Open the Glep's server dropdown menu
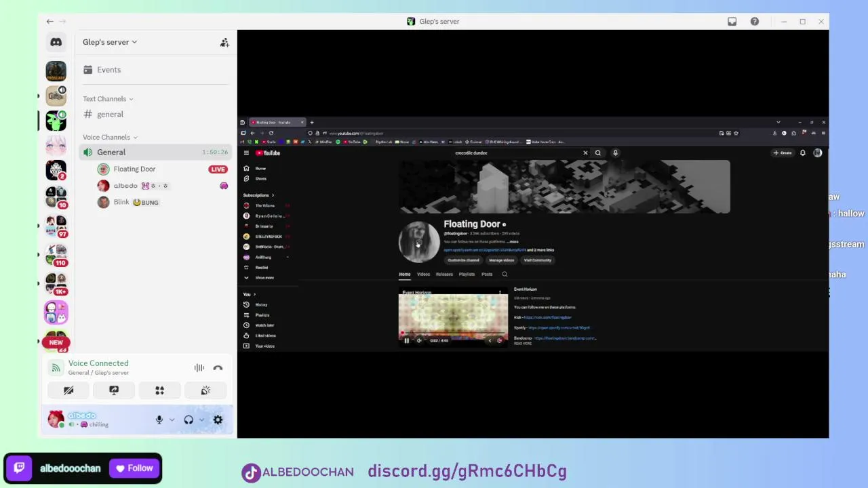This screenshot has height=488, width=868. point(110,42)
